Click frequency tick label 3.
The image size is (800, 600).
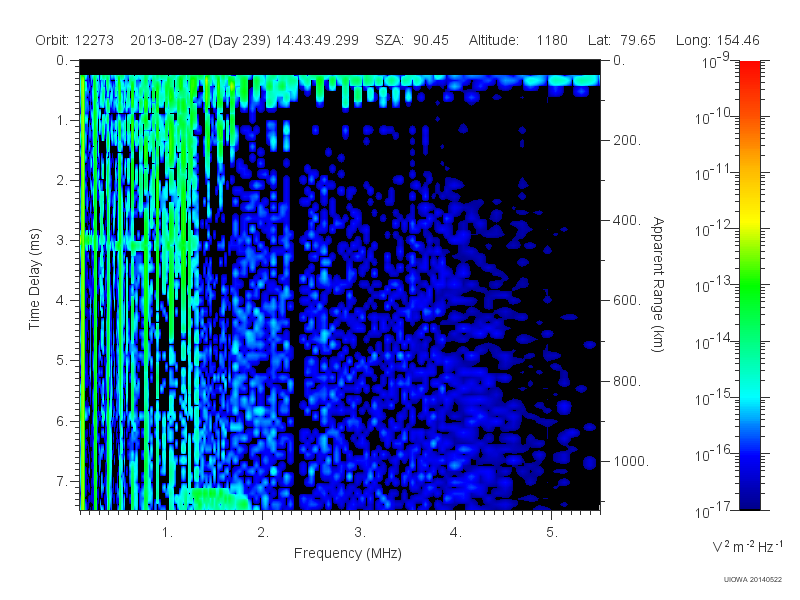coord(360,533)
